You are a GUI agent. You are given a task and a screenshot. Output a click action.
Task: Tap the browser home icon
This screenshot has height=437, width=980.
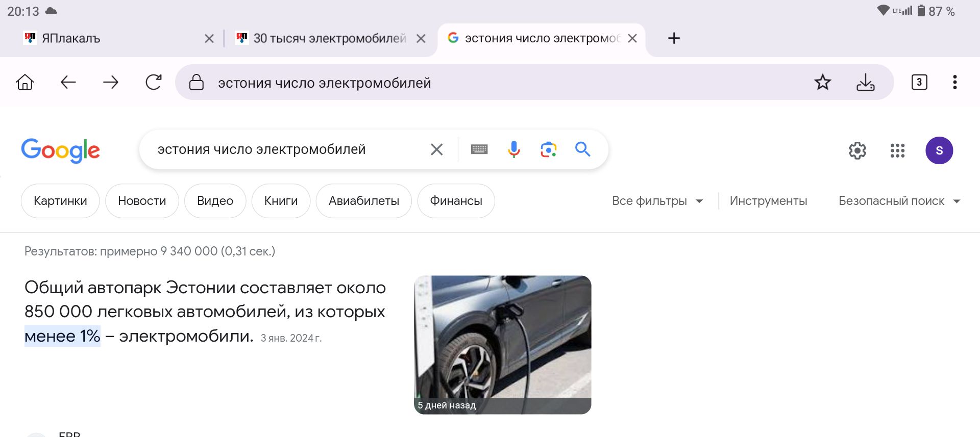[x=25, y=82]
